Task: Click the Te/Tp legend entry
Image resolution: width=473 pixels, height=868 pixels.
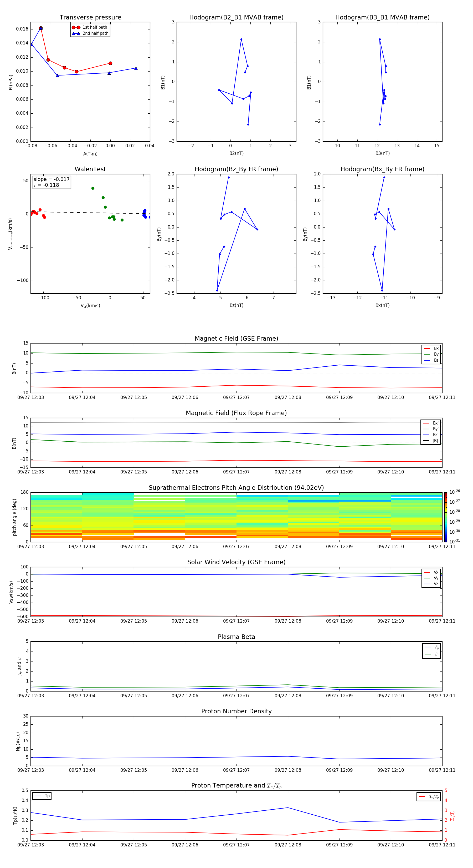Action: point(429,796)
